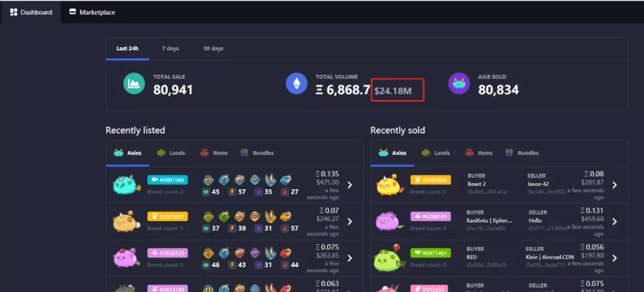Open Lands tab under Recently sold
This screenshot has height=292, width=644.
pyautogui.click(x=436, y=153)
